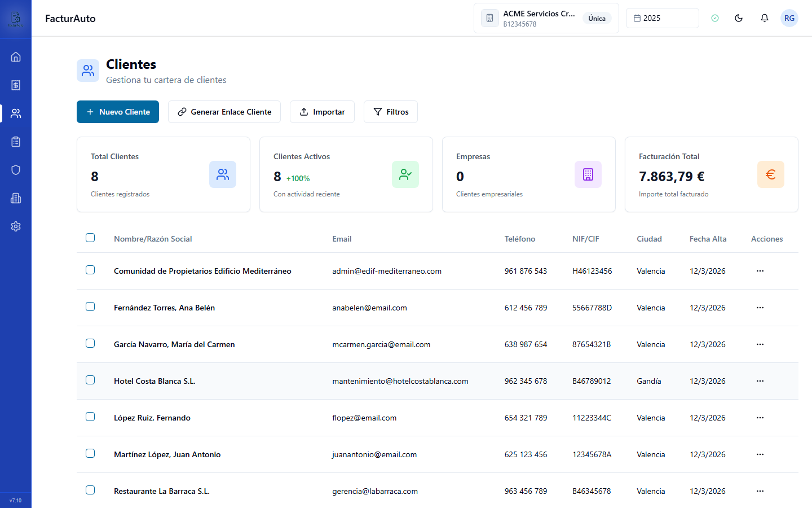Click the FacturAuto logo icon
The image size is (812, 508).
pyautogui.click(x=16, y=19)
